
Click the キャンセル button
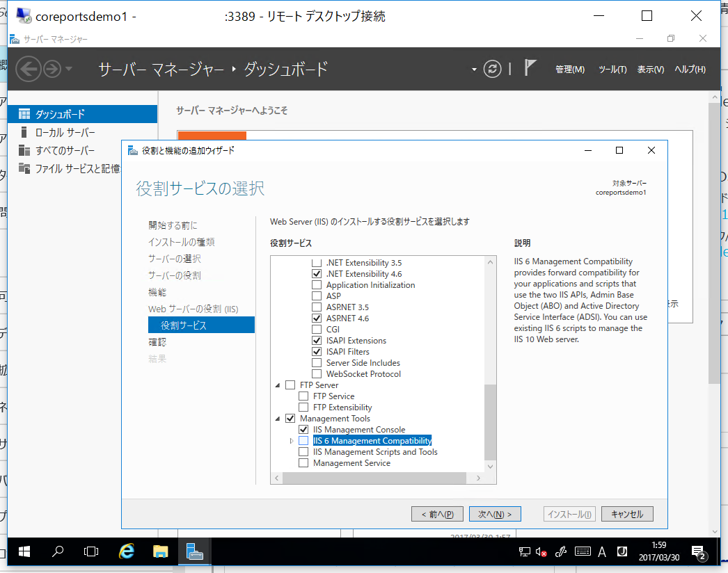click(x=627, y=514)
